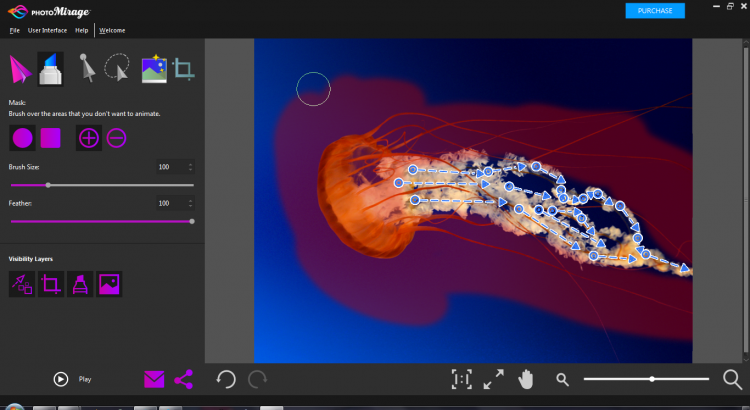Decrease Brush Size with down stepper
Screen dimensions: 750x410
(191, 170)
